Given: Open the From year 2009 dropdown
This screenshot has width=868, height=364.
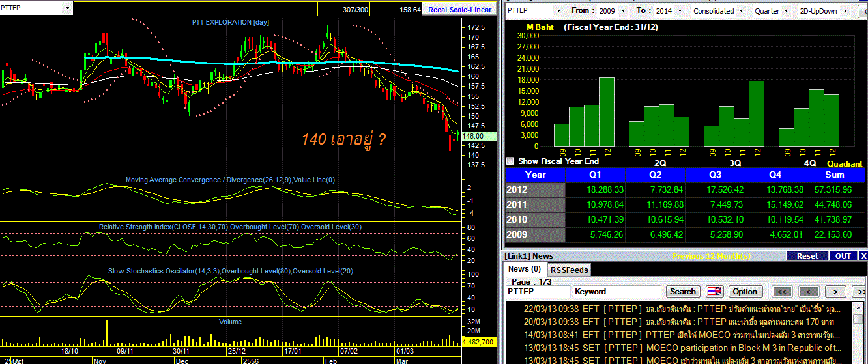Looking at the screenshot, I should pos(623,11).
